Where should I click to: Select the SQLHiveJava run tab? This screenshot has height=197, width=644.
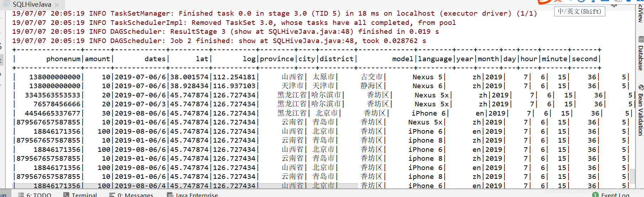(x=32, y=5)
